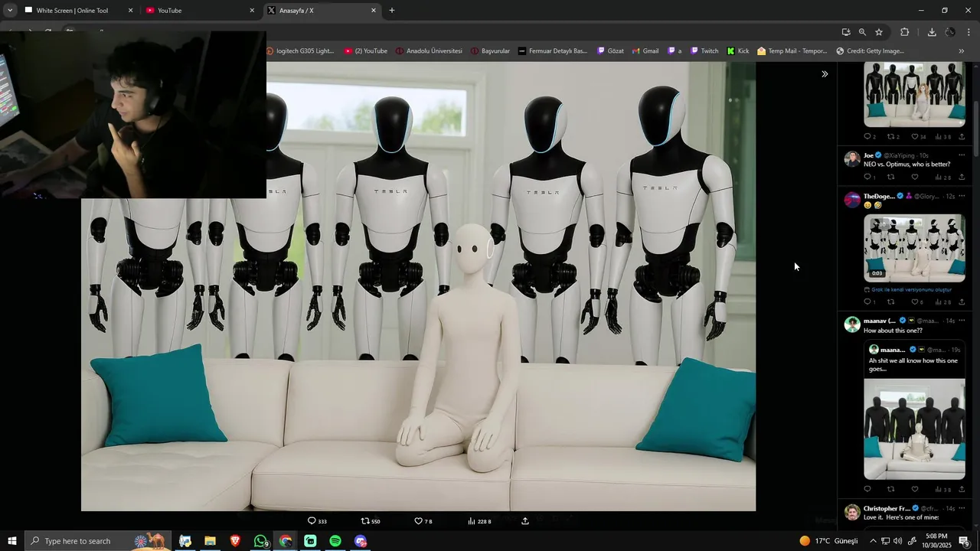Click the repost icon with 550 count

[x=365, y=521]
